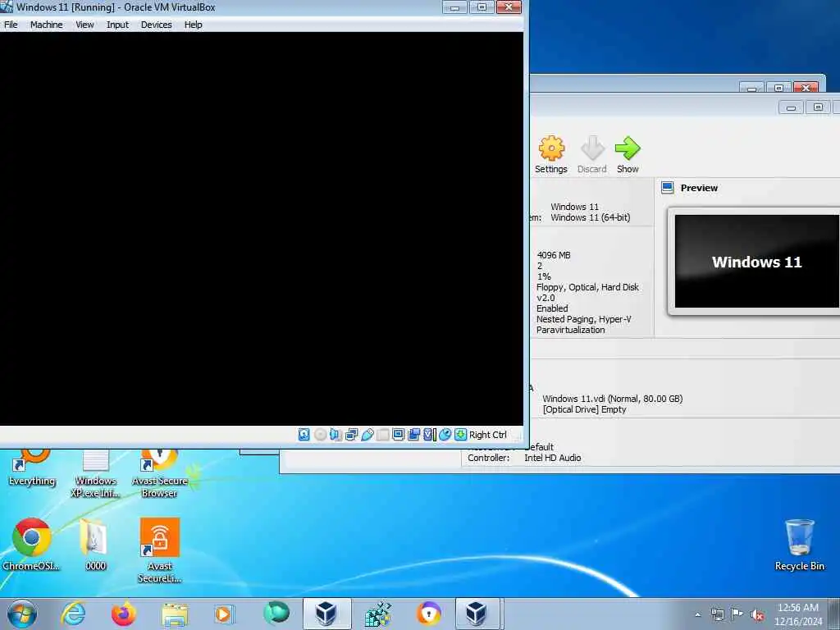Click the Show green arrow button
The width and height of the screenshot is (840, 630).
click(628, 155)
